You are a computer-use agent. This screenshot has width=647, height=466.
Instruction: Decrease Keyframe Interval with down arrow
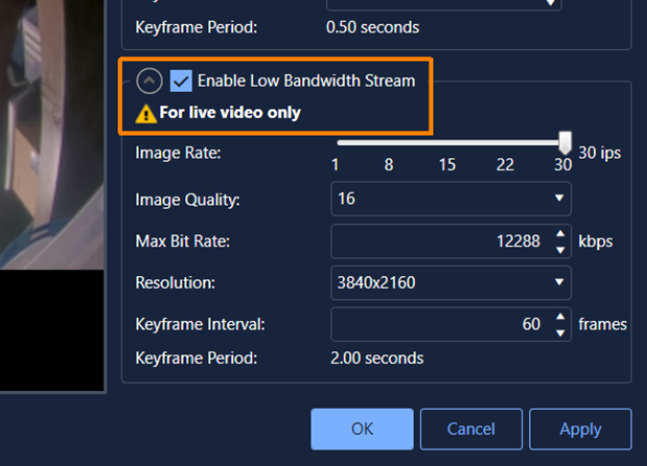(x=559, y=332)
